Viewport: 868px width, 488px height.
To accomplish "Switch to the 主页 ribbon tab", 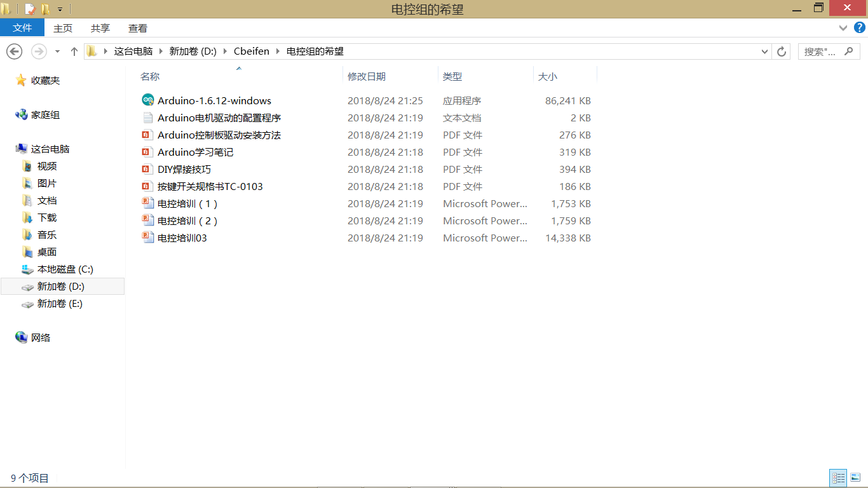I will 63,28.
